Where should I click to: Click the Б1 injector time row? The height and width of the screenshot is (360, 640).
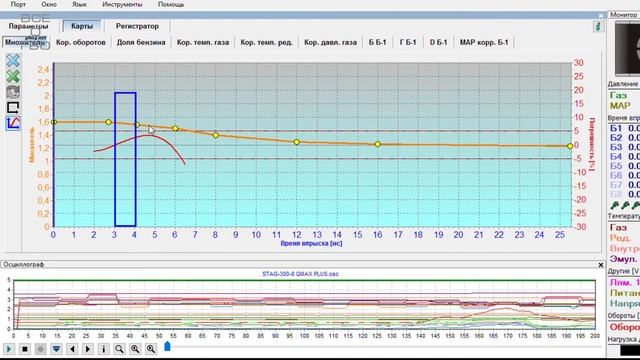624,128
